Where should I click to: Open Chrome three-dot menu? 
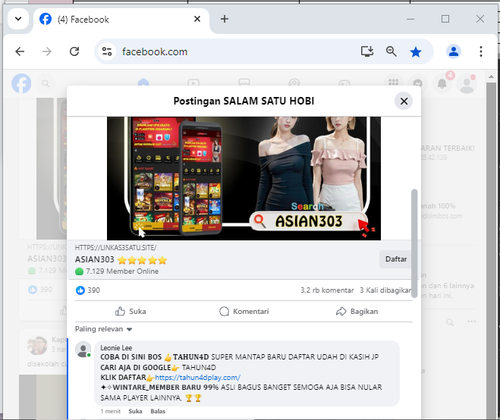pyautogui.click(x=481, y=52)
